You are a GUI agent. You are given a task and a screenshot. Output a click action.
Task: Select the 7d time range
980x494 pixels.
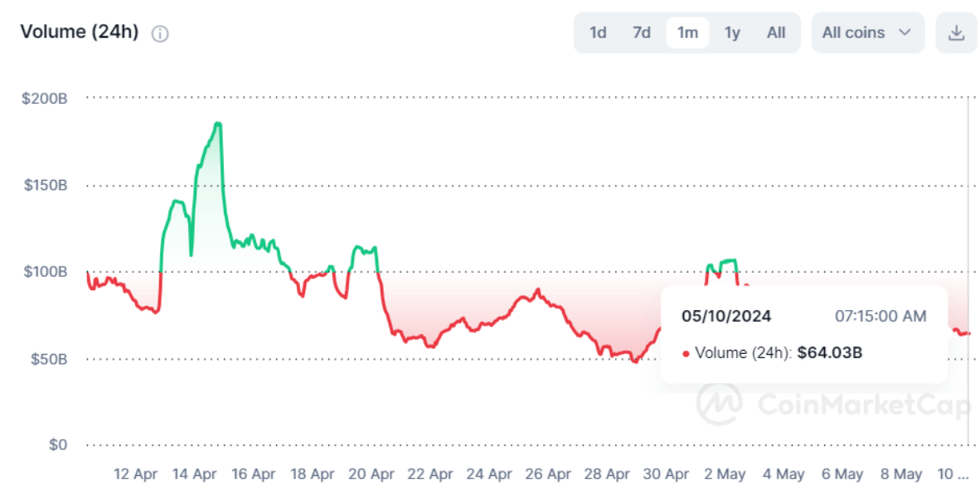point(642,33)
